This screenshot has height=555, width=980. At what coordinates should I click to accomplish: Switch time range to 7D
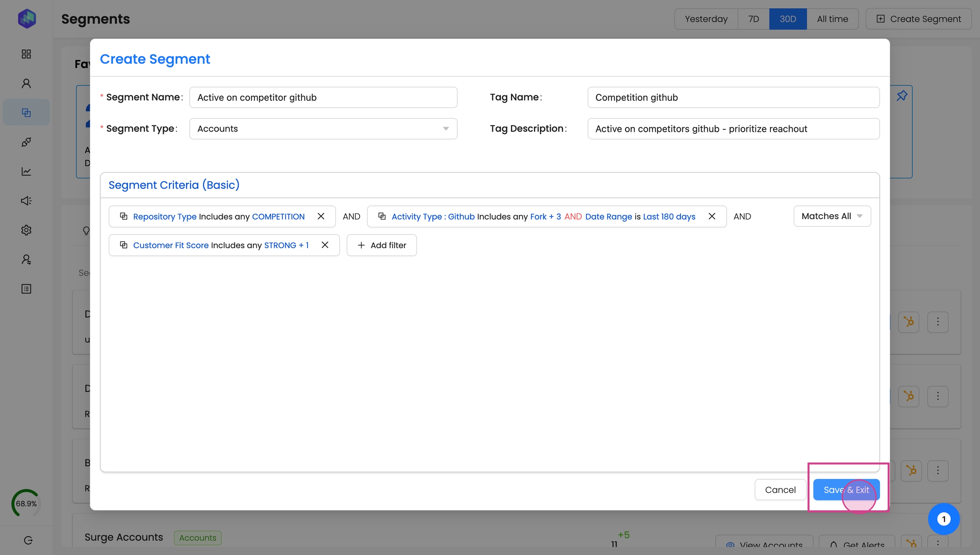(x=753, y=19)
